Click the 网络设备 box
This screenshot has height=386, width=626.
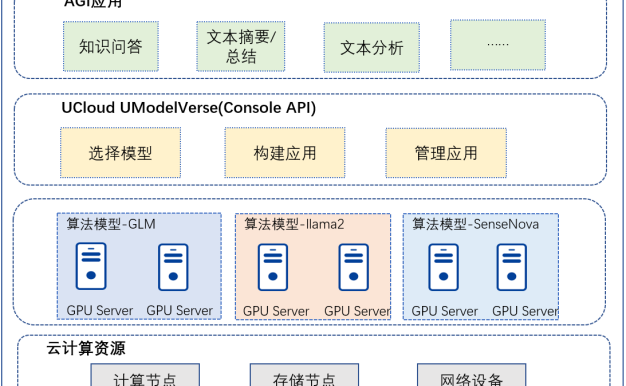471,375
